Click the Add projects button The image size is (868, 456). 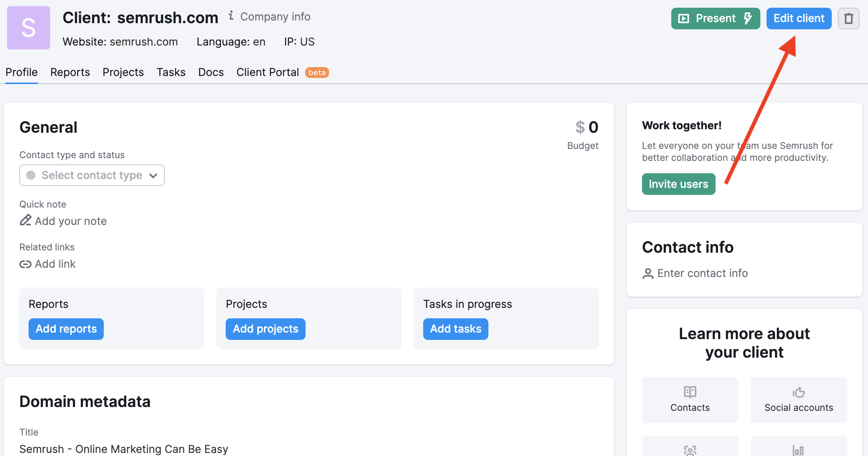coord(265,329)
